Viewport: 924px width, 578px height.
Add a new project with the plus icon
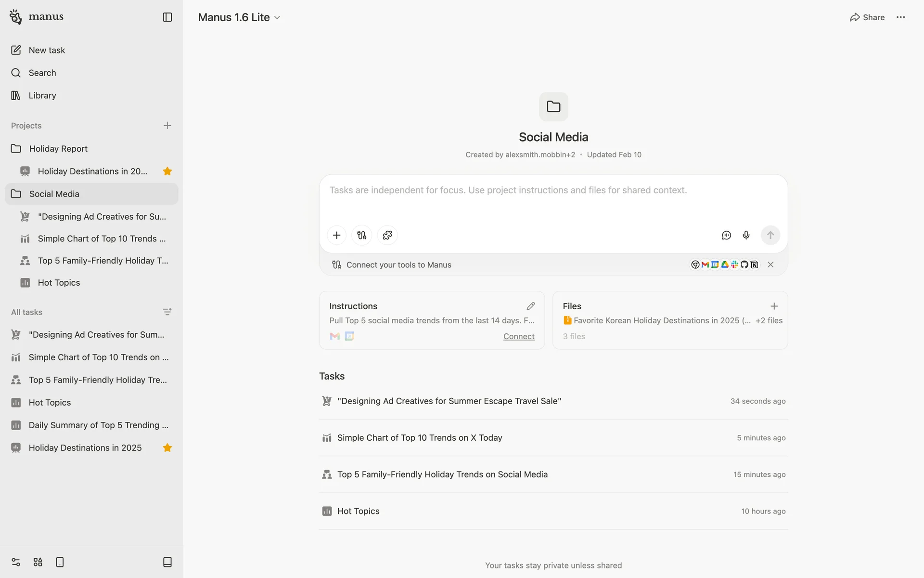[167, 125]
